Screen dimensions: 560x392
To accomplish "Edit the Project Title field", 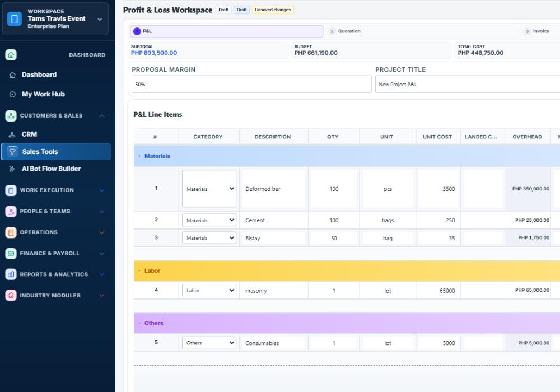I will click(x=468, y=84).
